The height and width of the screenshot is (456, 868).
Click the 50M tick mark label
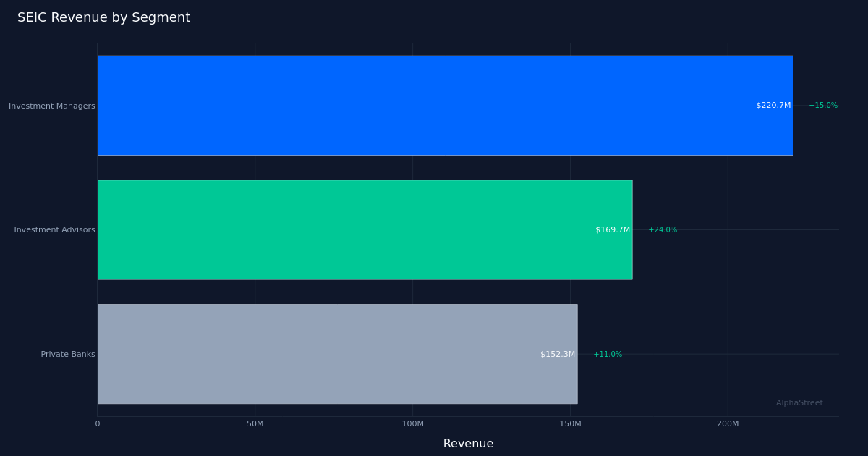pyautogui.click(x=255, y=424)
